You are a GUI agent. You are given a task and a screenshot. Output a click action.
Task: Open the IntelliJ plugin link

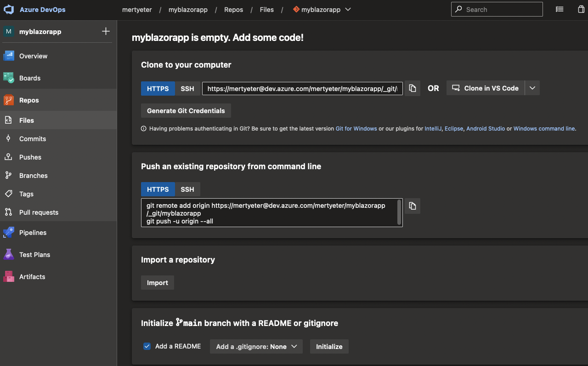pyautogui.click(x=433, y=129)
